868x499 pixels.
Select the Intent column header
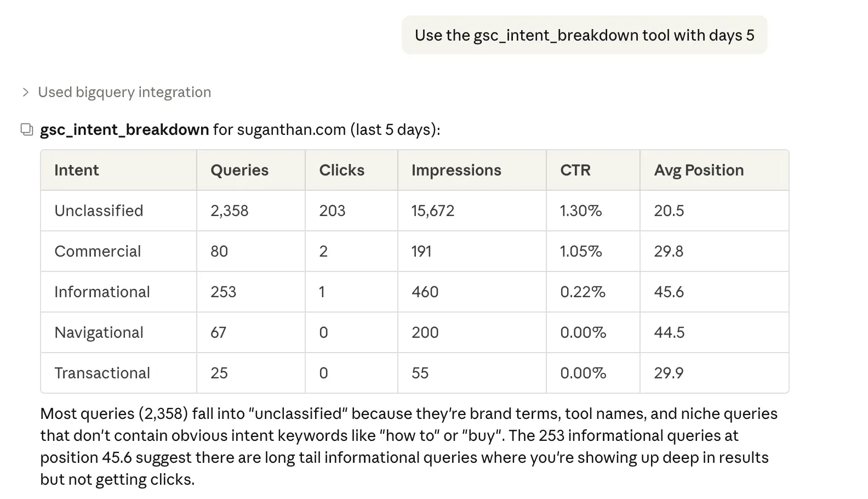click(77, 170)
